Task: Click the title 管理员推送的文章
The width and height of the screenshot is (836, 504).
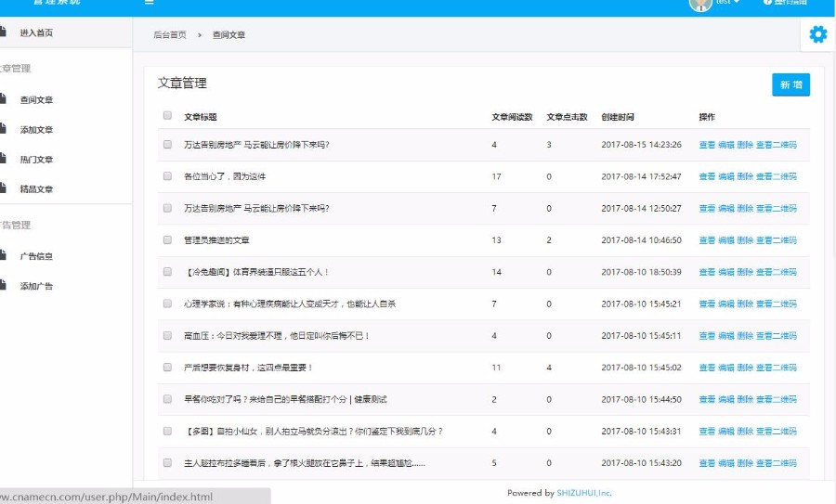Action: point(216,240)
